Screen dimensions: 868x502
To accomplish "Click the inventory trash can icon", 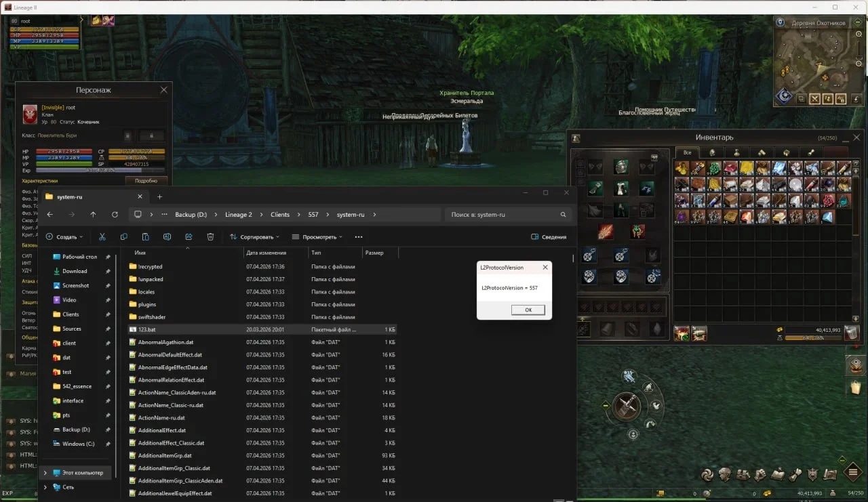I will tap(851, 333).
